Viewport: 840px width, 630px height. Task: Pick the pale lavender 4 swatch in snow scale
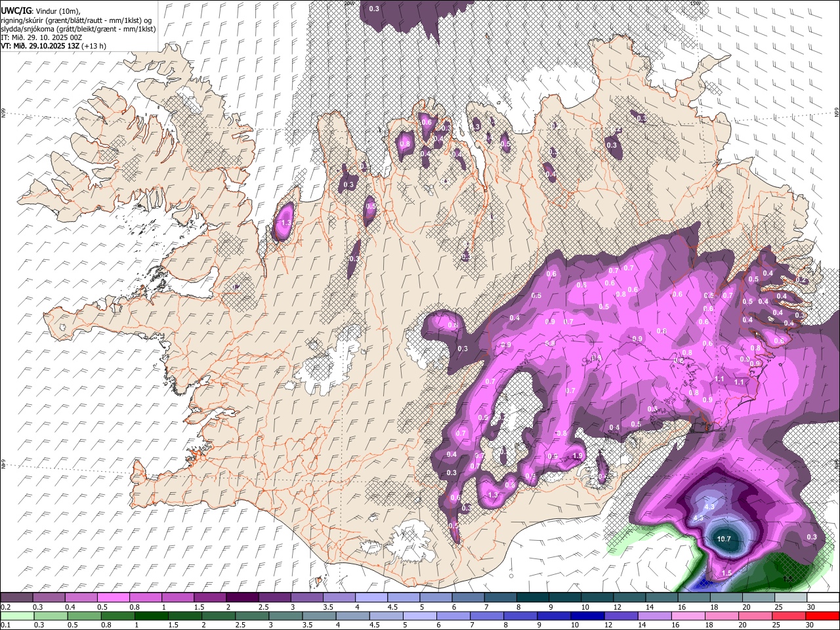(x=371, y=598)
